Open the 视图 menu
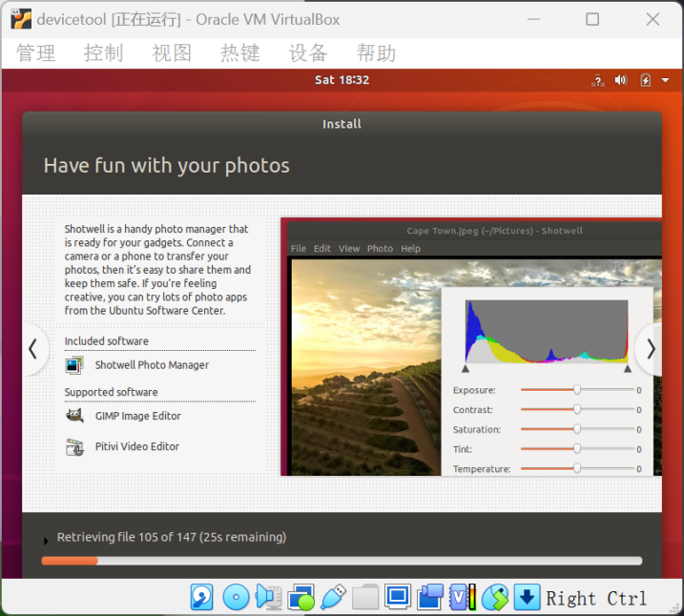This screenshot has width=684, height=616. (x=172, y=52)
